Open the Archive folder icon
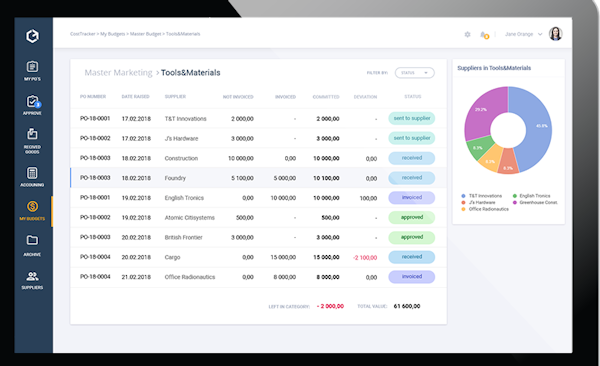The width and height of the screenshot is (600, 366). [32, 240]
